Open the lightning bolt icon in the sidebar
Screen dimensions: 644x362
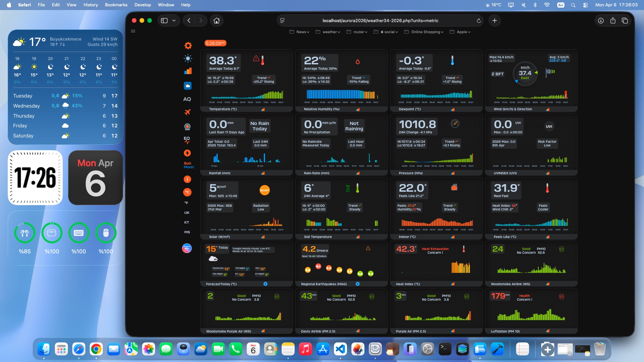point(187,153)
